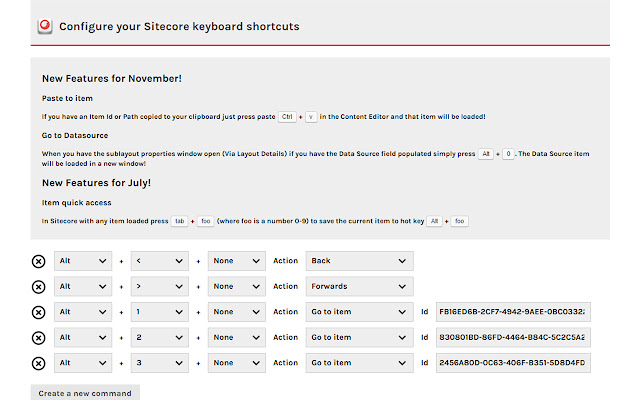Image resolution: width=640 pixels, height=400 pixels.
Task: Click the red Sitecore logo icon
Action: 45,26
